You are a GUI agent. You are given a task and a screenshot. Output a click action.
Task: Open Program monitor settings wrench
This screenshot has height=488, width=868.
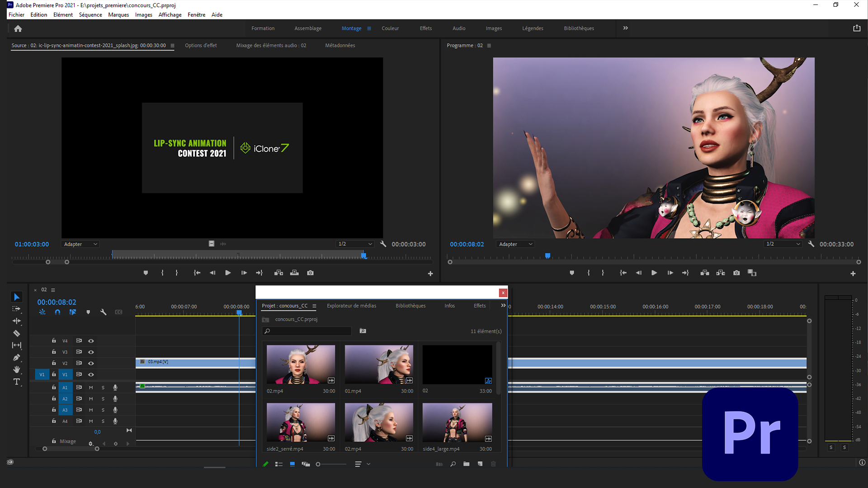tap(811, 244)
